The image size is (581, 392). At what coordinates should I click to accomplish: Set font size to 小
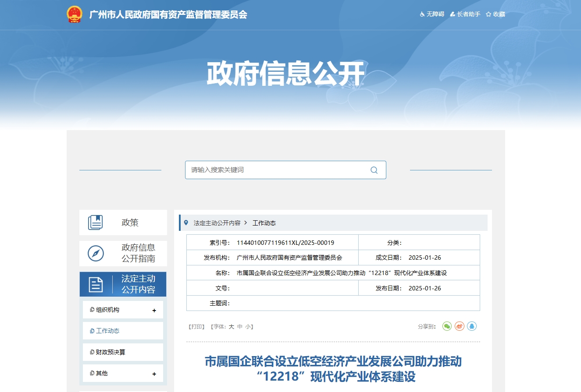coord(248,327)
